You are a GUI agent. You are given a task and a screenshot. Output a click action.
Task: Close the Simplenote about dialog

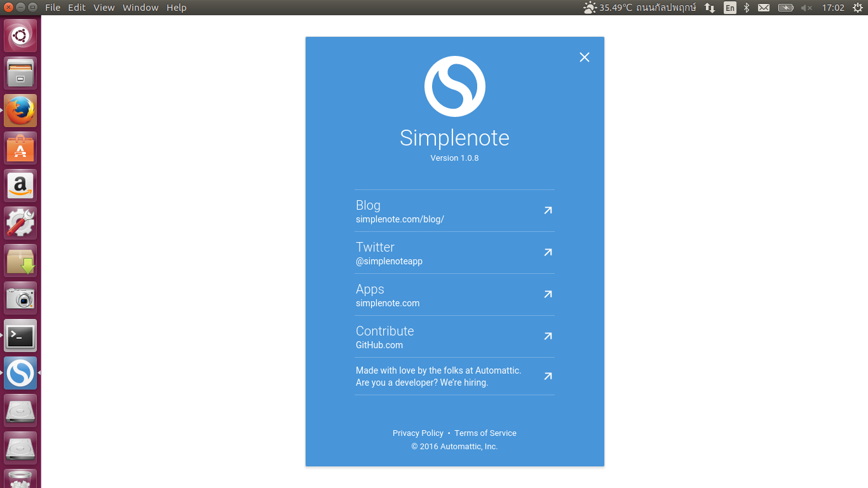point(585,57)
